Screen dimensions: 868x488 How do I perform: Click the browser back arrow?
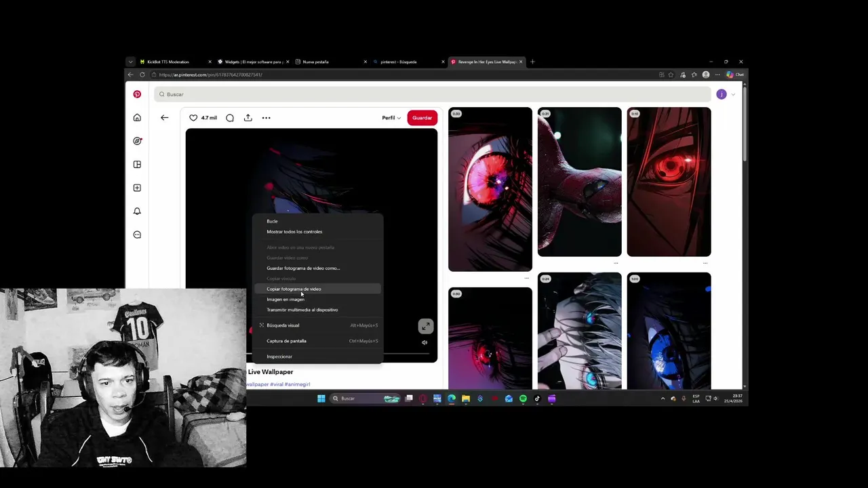coord(131,75)
